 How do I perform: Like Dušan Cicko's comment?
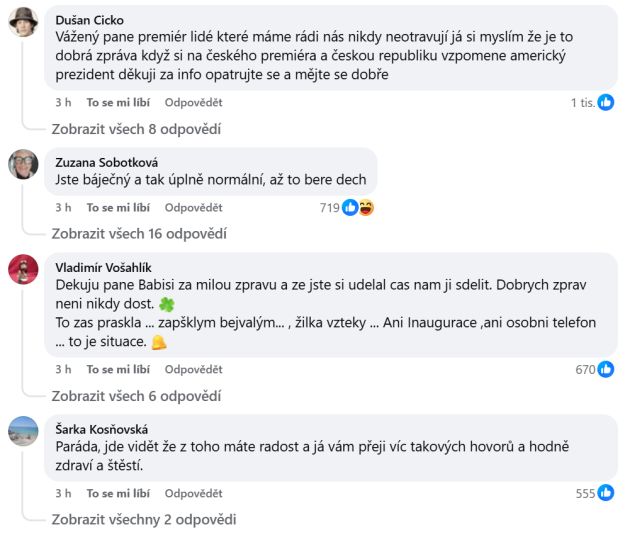click(118, 102)
